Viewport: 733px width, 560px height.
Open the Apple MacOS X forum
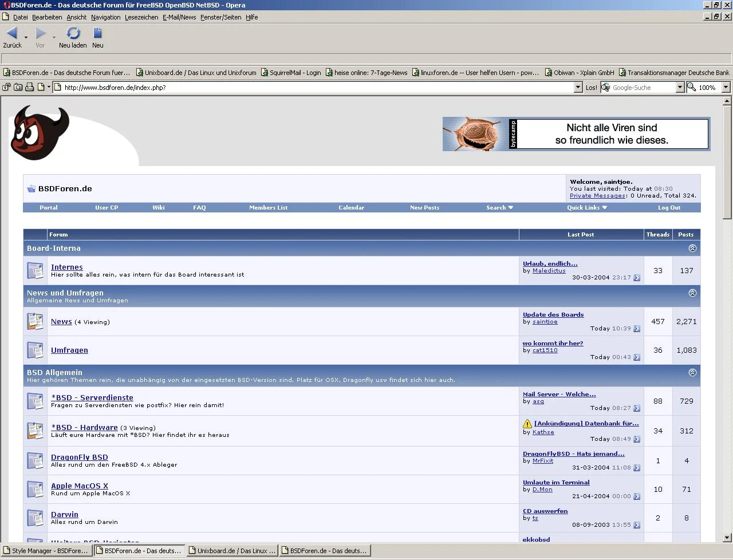pos(80,486)
